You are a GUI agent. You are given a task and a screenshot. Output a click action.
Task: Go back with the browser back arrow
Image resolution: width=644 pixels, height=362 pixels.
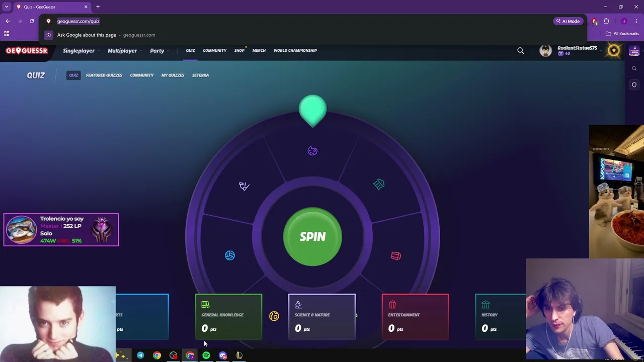click(x=8, y=21)
